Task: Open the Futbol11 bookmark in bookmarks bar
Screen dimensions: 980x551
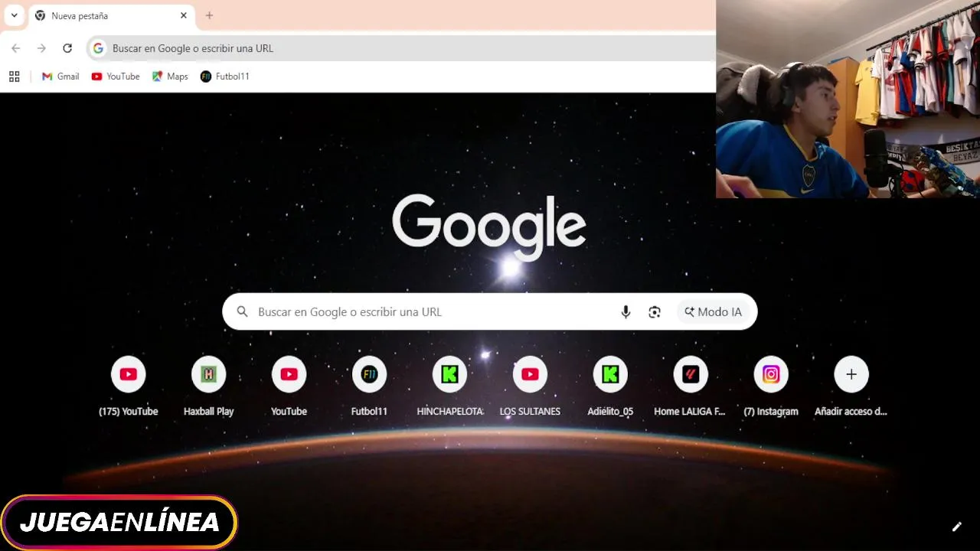Action: 225,77
